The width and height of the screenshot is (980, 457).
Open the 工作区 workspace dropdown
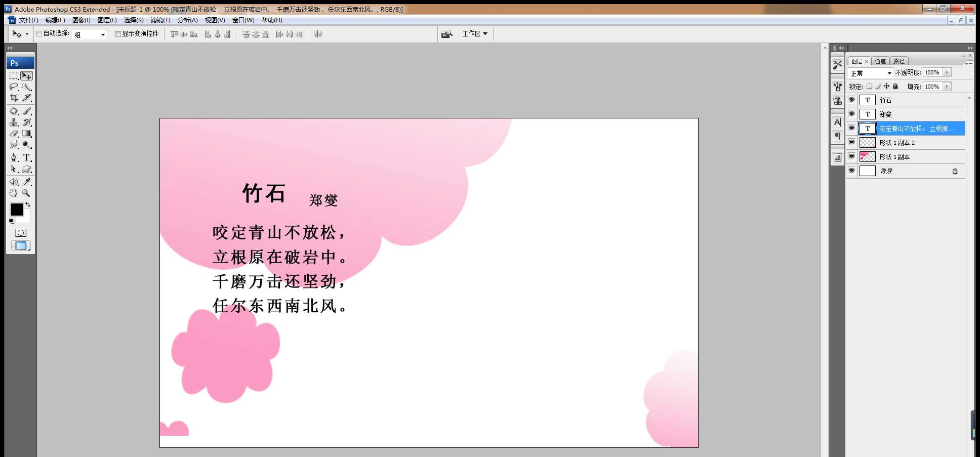click(x=474, y=33)
